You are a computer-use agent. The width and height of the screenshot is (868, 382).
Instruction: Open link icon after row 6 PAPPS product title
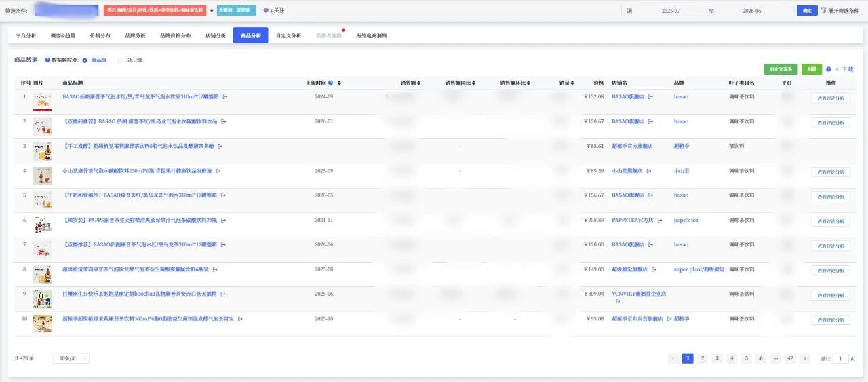[224, 220]
